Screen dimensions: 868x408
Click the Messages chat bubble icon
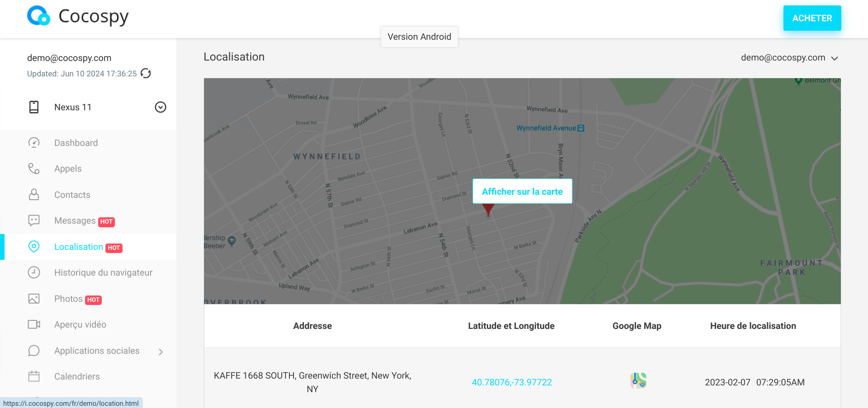tap(34, 220)
